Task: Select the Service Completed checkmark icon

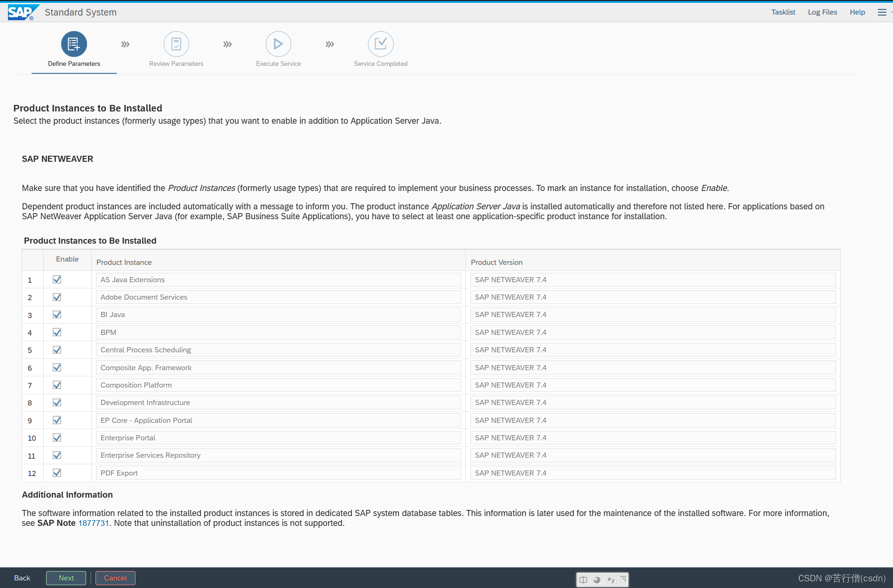Action: 381,44
